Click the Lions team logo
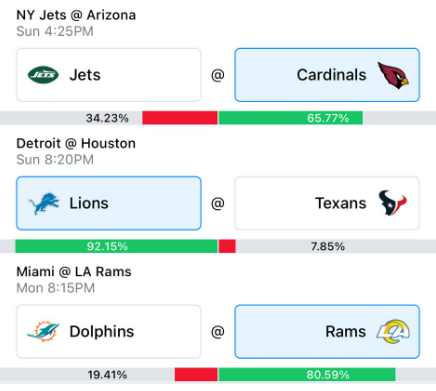 [44, 203]
